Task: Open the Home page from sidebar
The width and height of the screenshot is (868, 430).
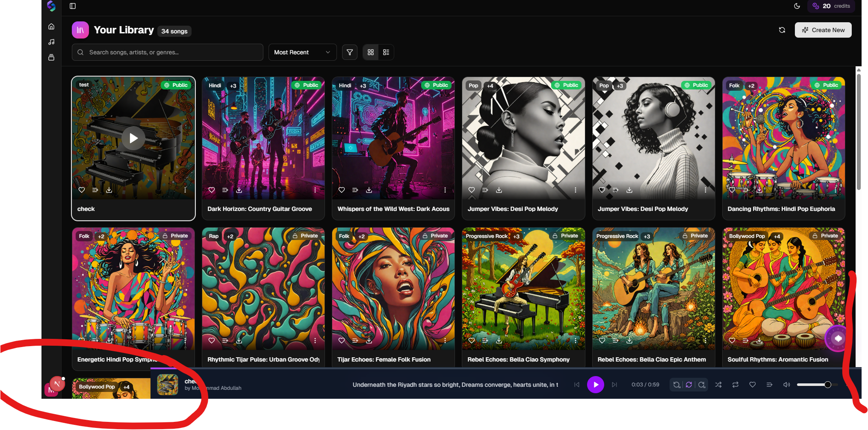Action: coord(51,27)
